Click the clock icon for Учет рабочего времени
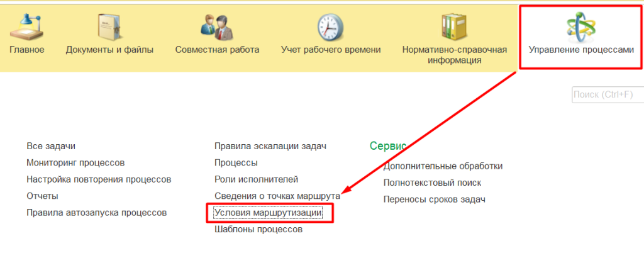Screen dimensions: 644x265 click(x=330, y=27)
